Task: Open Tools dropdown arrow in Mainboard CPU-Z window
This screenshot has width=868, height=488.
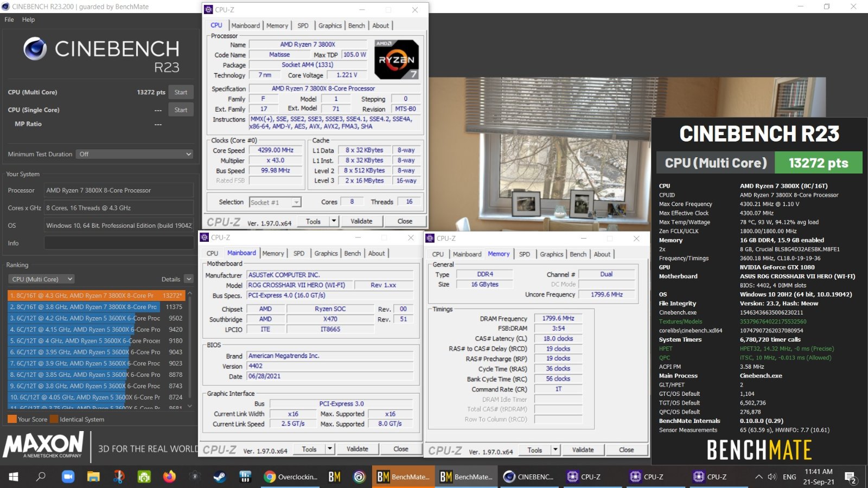Action: click(330, 449)
